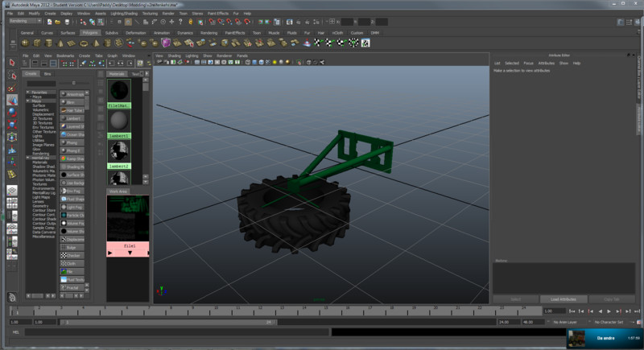Open the Hypershade Bins tab

tap(47, 74)
